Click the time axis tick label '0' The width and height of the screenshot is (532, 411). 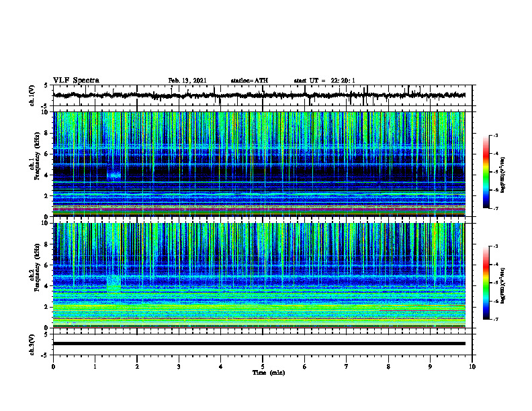pos(53,367)
